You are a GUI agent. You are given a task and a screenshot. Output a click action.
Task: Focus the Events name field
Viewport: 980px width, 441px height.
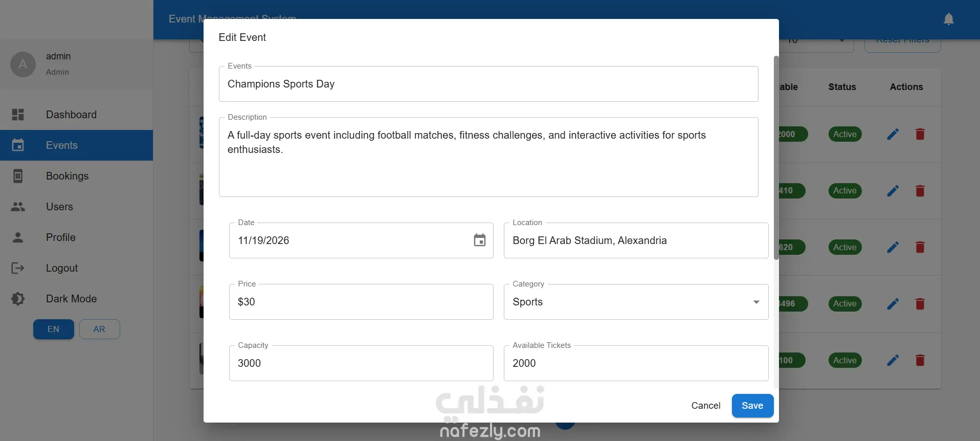click(488, 84)
